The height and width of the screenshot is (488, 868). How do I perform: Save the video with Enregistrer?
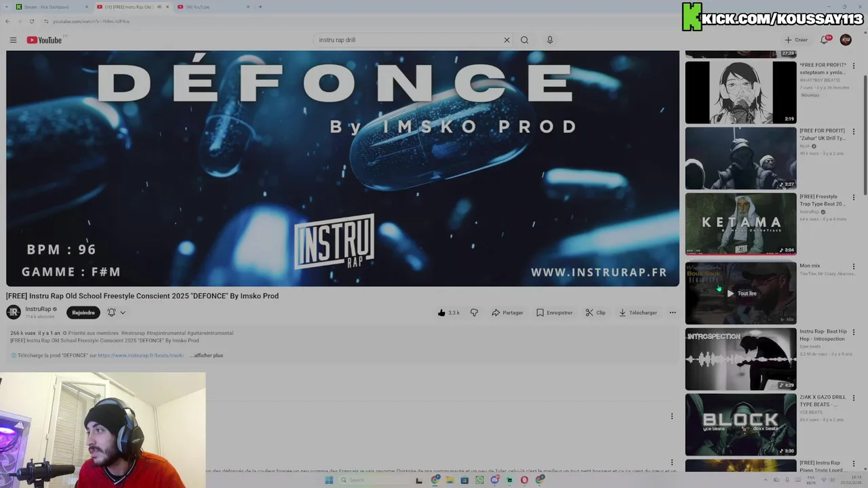click(x=554, y=312)
